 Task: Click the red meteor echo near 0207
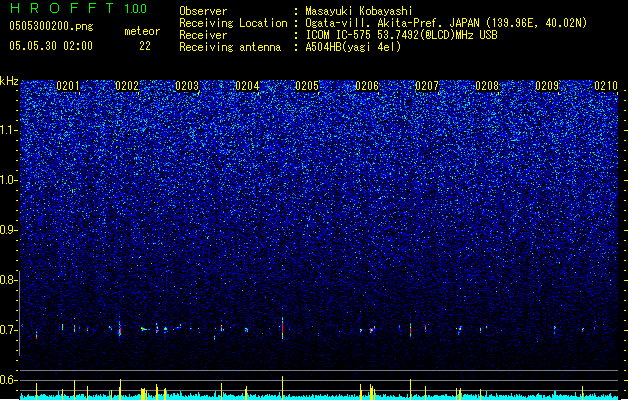[x=410, y=330]
